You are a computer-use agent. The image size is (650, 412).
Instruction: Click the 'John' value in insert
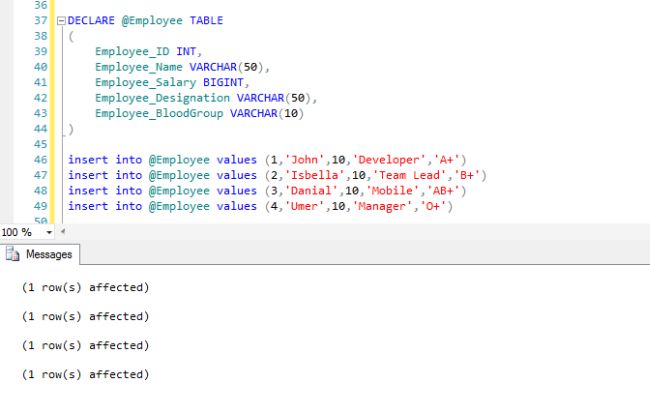305,160
